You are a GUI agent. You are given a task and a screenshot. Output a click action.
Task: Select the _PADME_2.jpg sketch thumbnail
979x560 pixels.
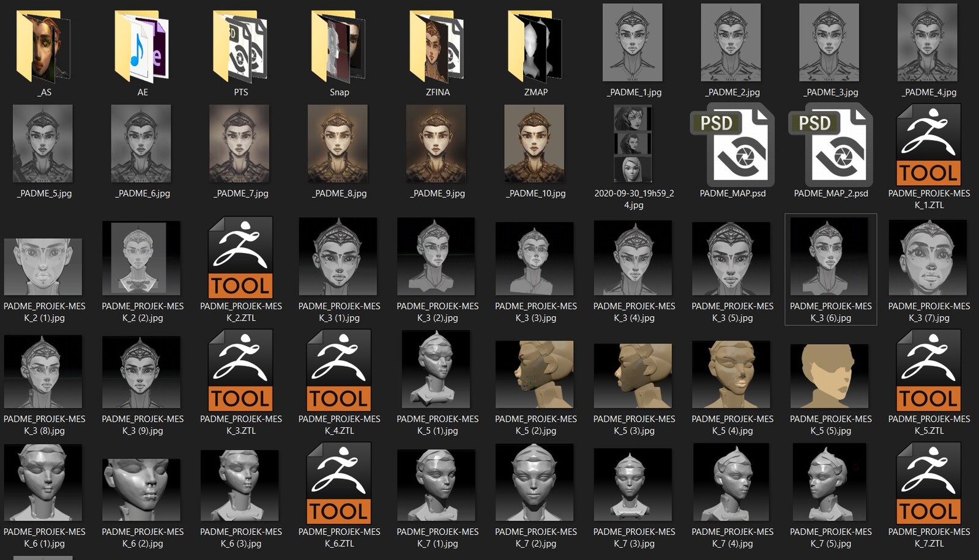click(x=731, y=42)
